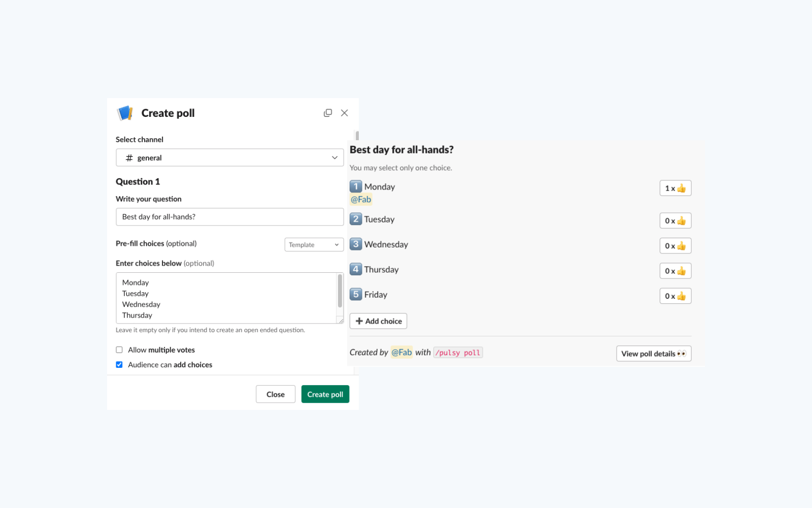The width and height of the screenshot is (812, 508).
Task: Cast a thumbs-up vote for Friday
Action: (675, 296)
